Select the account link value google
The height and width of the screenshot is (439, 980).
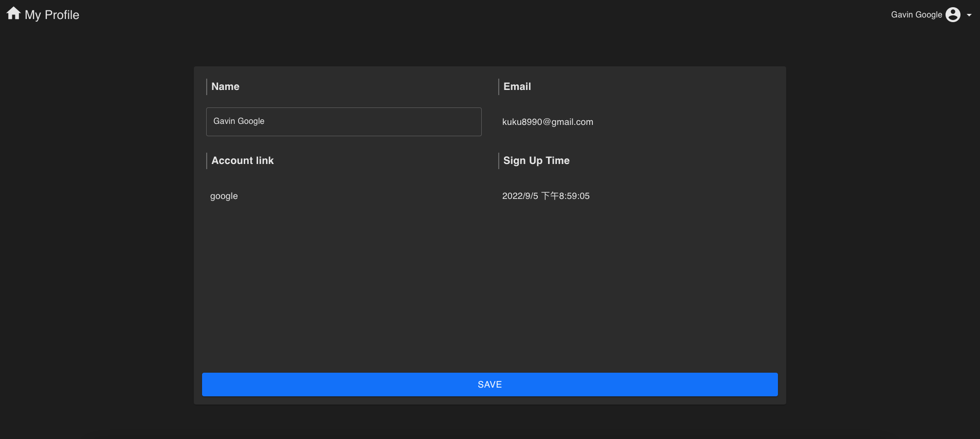click(224, 196)
